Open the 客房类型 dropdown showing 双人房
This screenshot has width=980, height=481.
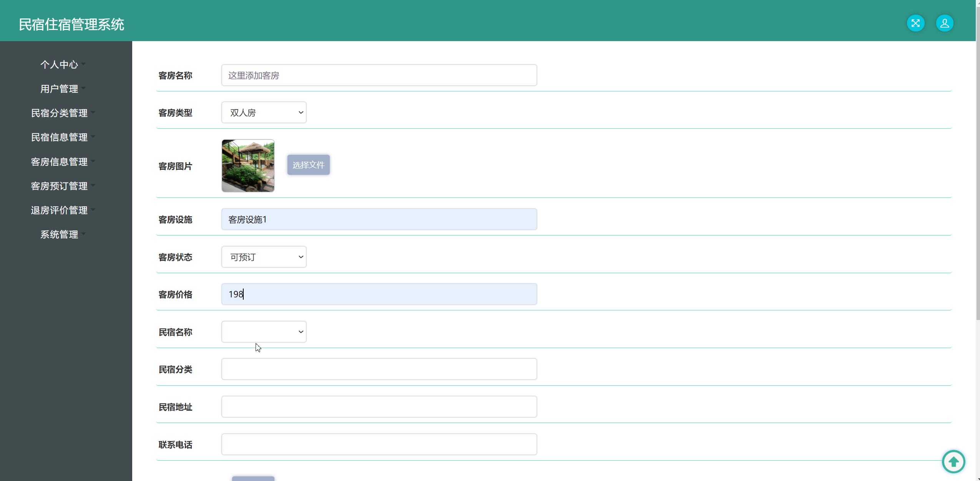pos(264,113)
